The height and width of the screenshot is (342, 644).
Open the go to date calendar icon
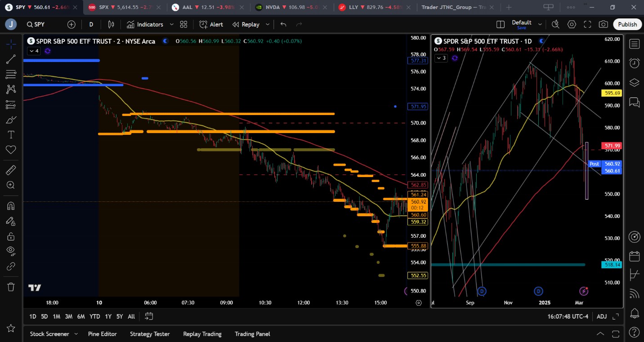click(x=149, y=316)
